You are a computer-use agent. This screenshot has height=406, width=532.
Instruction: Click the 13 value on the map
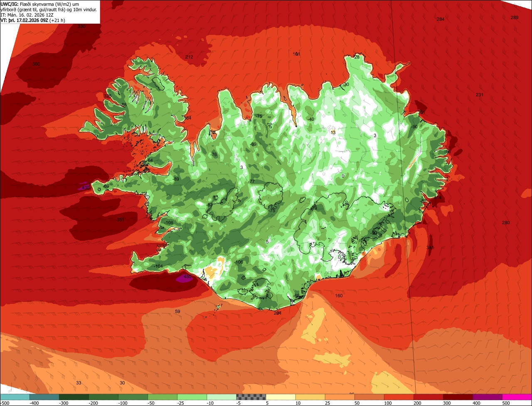[x=333, y=133]
